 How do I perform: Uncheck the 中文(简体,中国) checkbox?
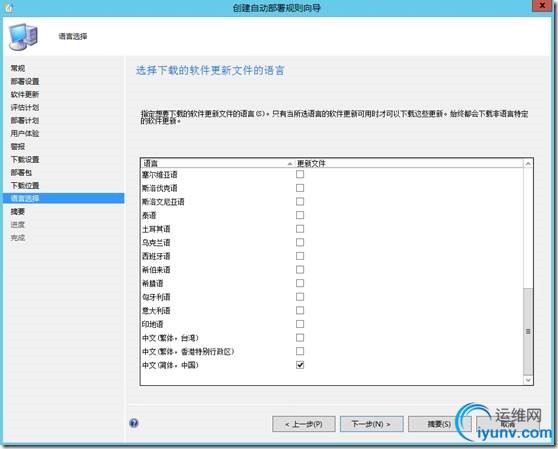pos(300,365)
